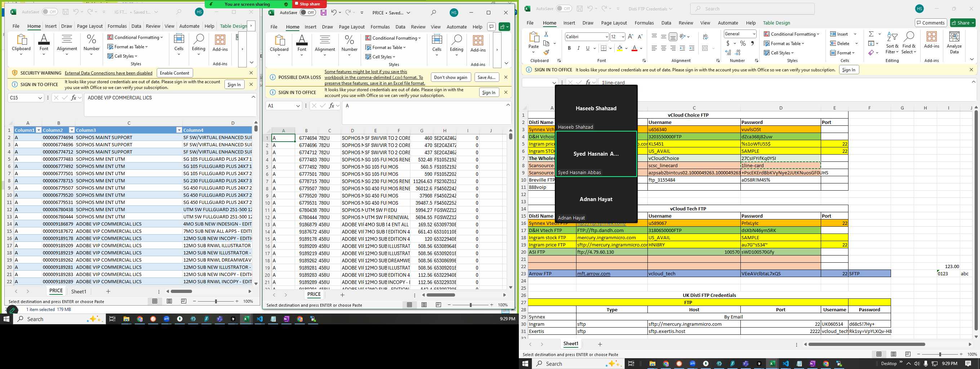The height and width of the screenshot is (369, 980).
Task: Toggle AutoSave switch in the PRICE window
Action: [x=307, y=13]
